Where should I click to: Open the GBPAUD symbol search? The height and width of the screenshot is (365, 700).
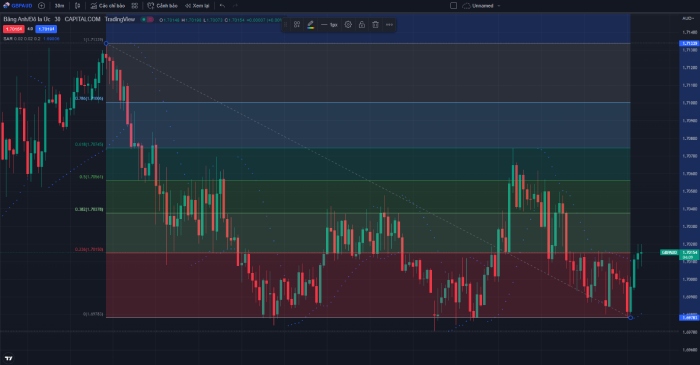[18, 6]
